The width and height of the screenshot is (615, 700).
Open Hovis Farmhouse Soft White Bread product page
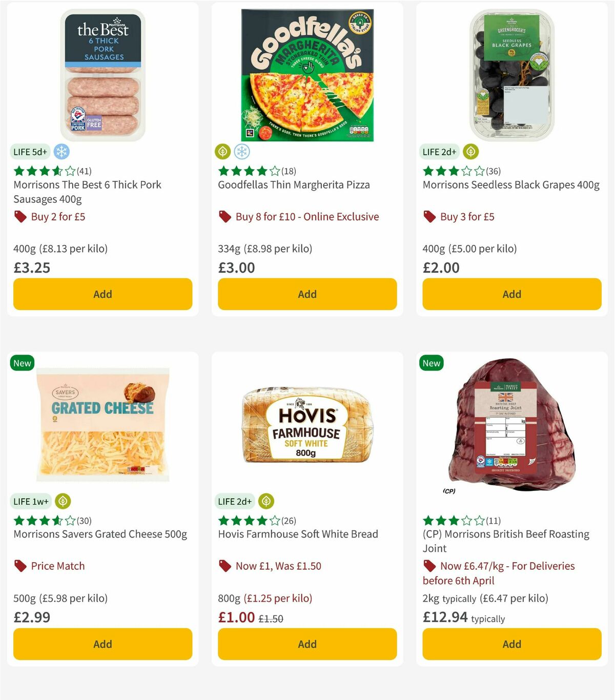click(x=297, y=533)
